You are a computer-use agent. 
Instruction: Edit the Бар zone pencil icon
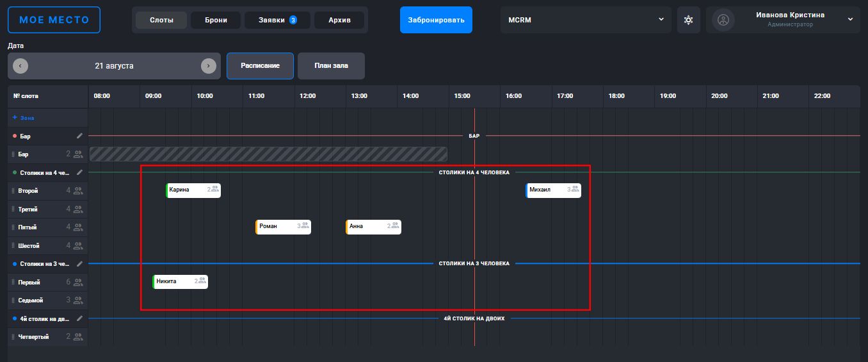79,136
